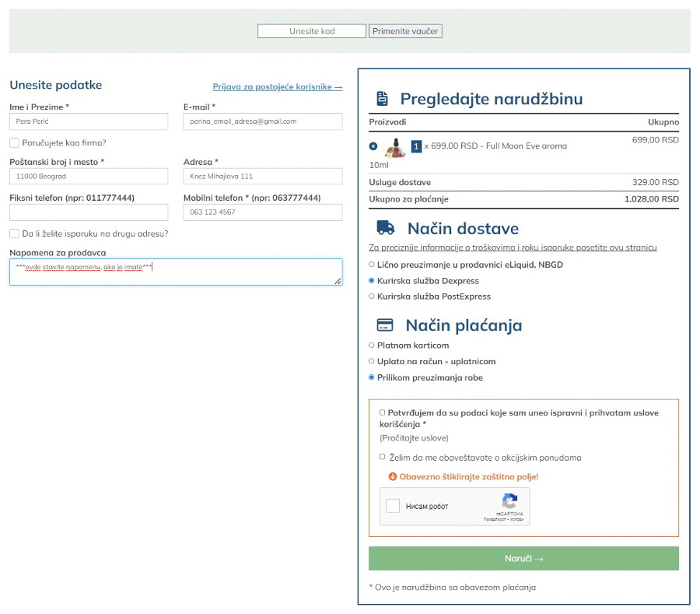Click the 'Primenite vaučer' button

pos(405,31)
